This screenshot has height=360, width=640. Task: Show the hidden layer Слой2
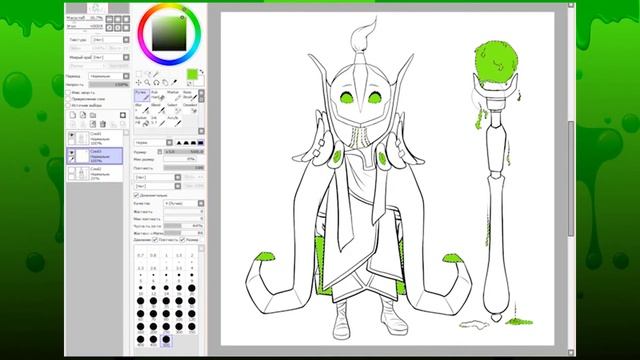[x=71, y=170]
